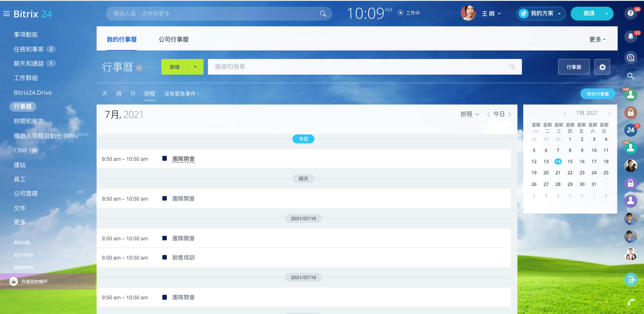Viewport: 644px width, 314px height.
Task: Click color square of 銷售培訓 event
Action: [x=165, y=257]
